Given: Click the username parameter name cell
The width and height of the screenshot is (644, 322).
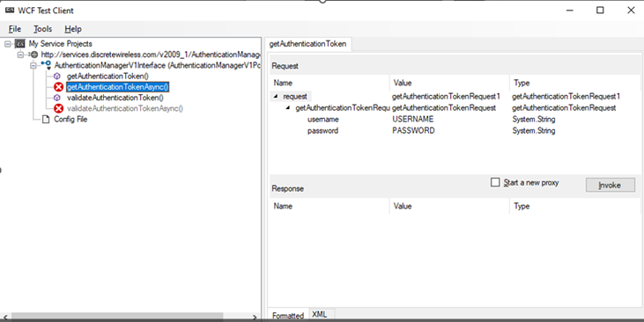Looking at the screenshot, I should 322,120.
